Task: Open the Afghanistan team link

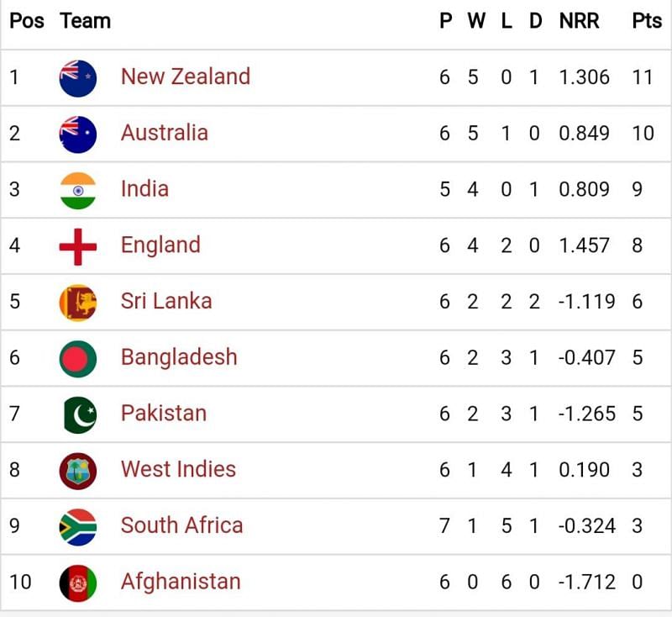Action: (x=181, y=583)
